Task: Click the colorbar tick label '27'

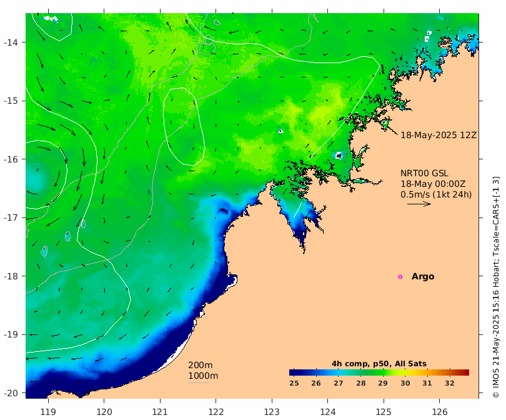Action: (x=338, y=383)
